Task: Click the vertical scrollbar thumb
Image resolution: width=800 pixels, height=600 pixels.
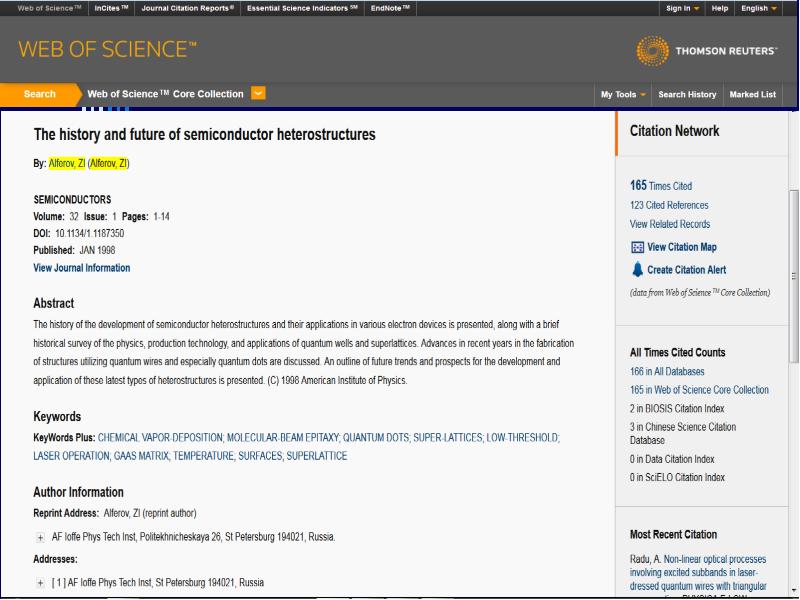Action: [794, 276]
